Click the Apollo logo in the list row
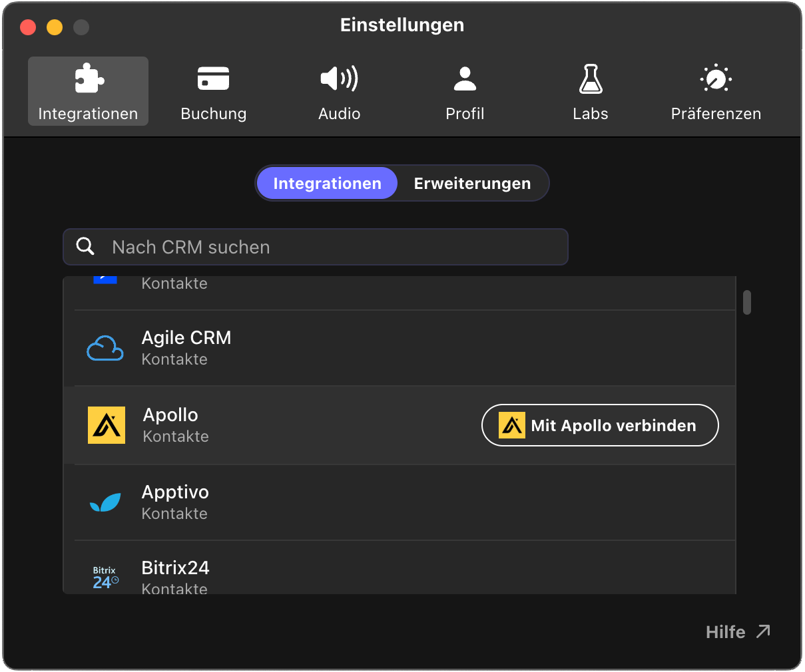The width and height of the screenshot is (805, 672). [x=107, y=425]
